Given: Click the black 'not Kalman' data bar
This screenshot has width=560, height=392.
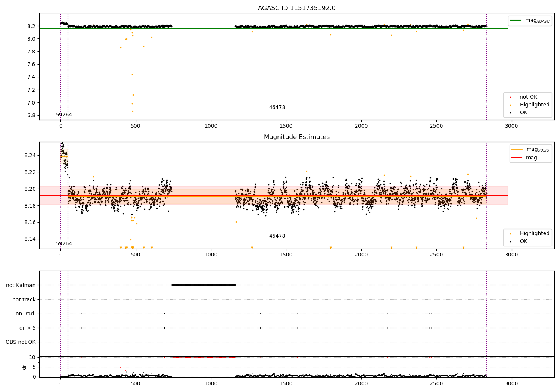Looking at the screenshot, I should 203,285.
